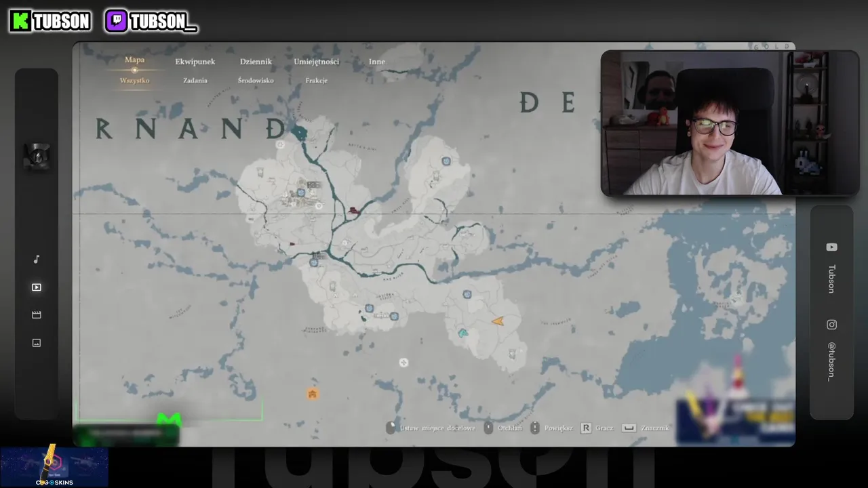The height and width of the screenshot is (488, 868).
Task: Select the fast-travel beacon in the northeastern region
Action: pyautogui.click(x=446, y=161)
